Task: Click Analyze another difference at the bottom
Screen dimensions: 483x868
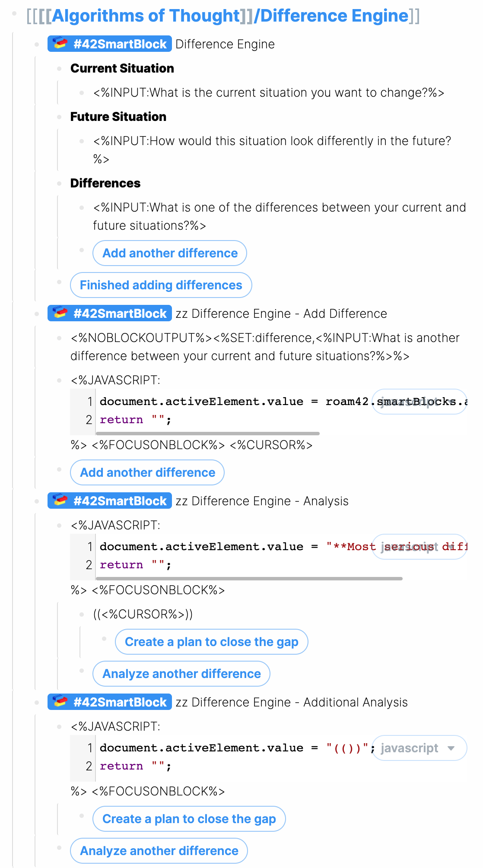Action: tap(159, 851)
